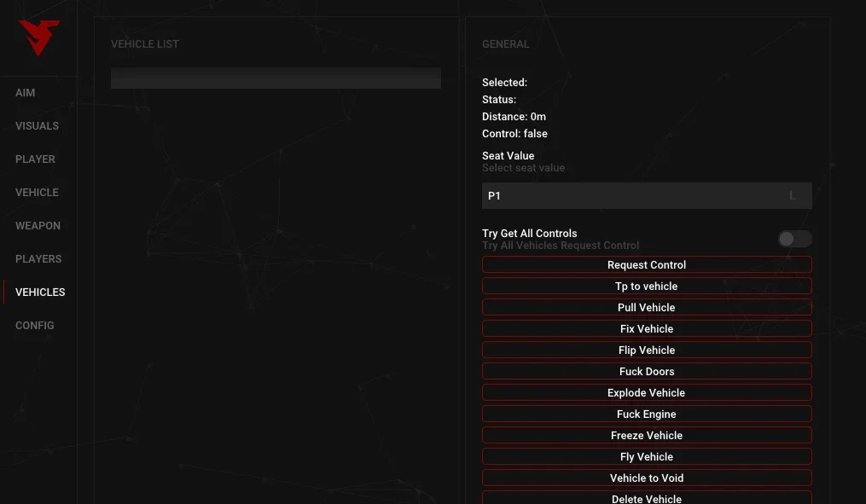The width and height of the screenshot is (866, 504).
Task: Click the Fix Vehicle button
Action: pyautogui.click(x=647, y=328)
